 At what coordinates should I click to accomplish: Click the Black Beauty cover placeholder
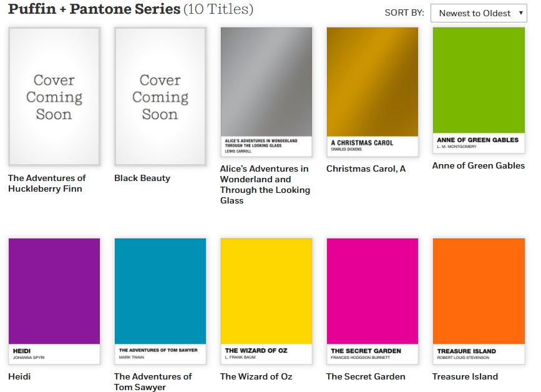[x=160, y=97]
